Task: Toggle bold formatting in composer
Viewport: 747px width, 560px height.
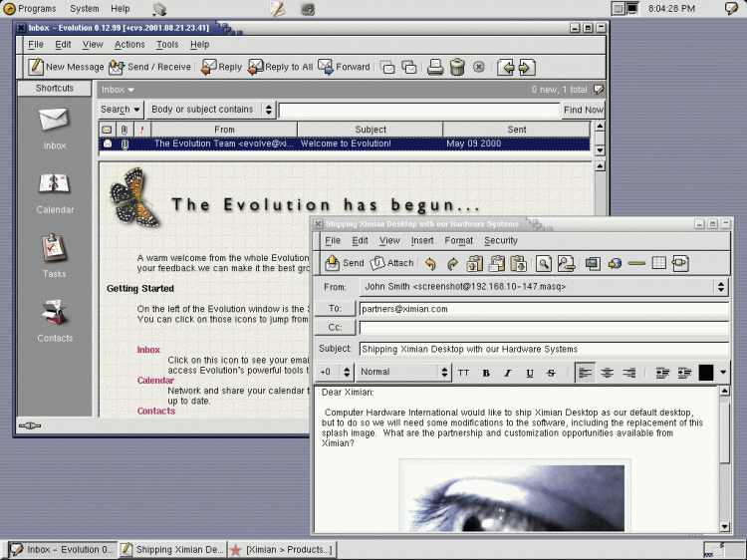Action: click(486, 373)
